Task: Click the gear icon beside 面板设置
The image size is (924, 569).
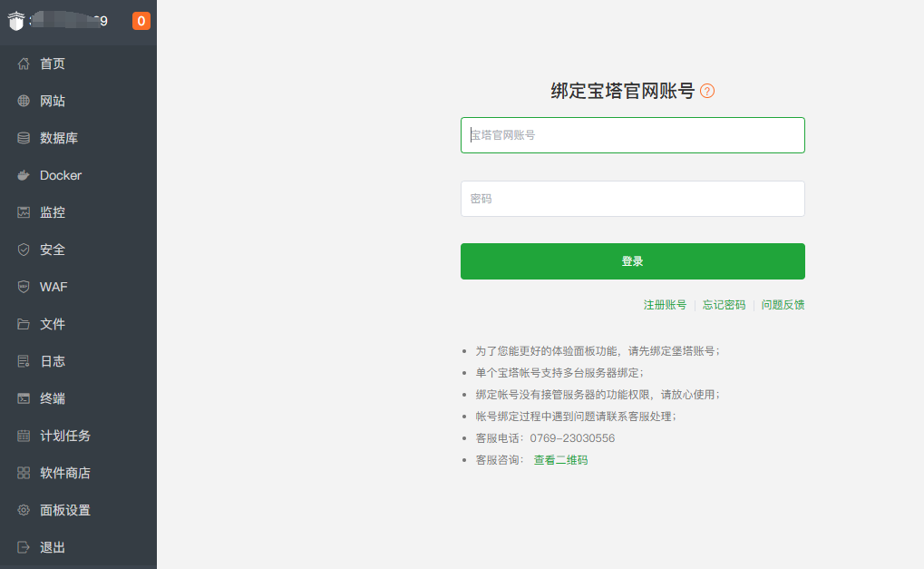Action: pos(24,510)
